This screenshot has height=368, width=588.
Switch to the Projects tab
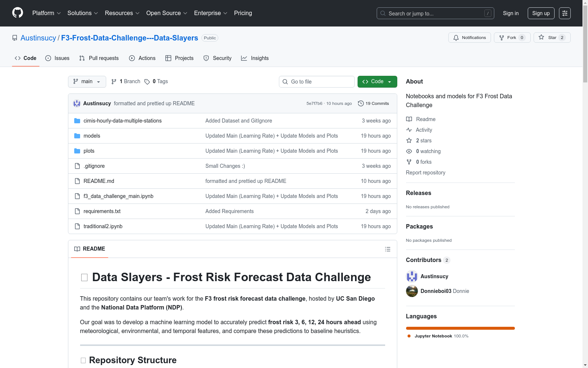click(x=179, y=58)
